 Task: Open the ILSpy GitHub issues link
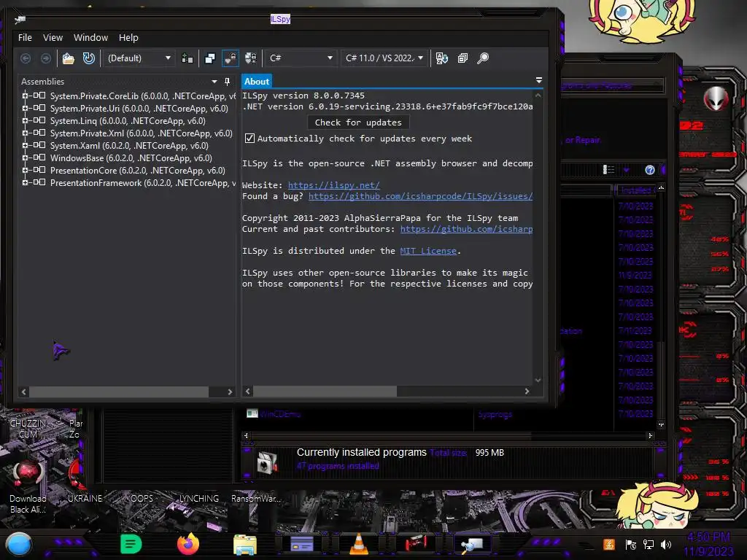pyautogui.click(x=420, y=196)
